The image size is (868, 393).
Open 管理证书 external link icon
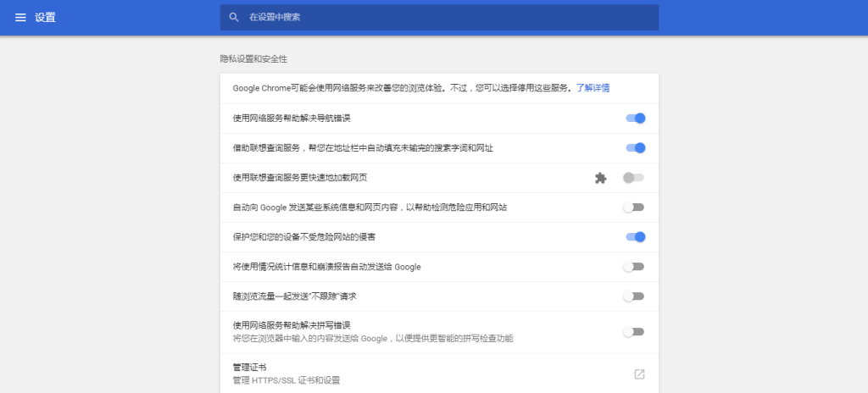click(639, 374)
